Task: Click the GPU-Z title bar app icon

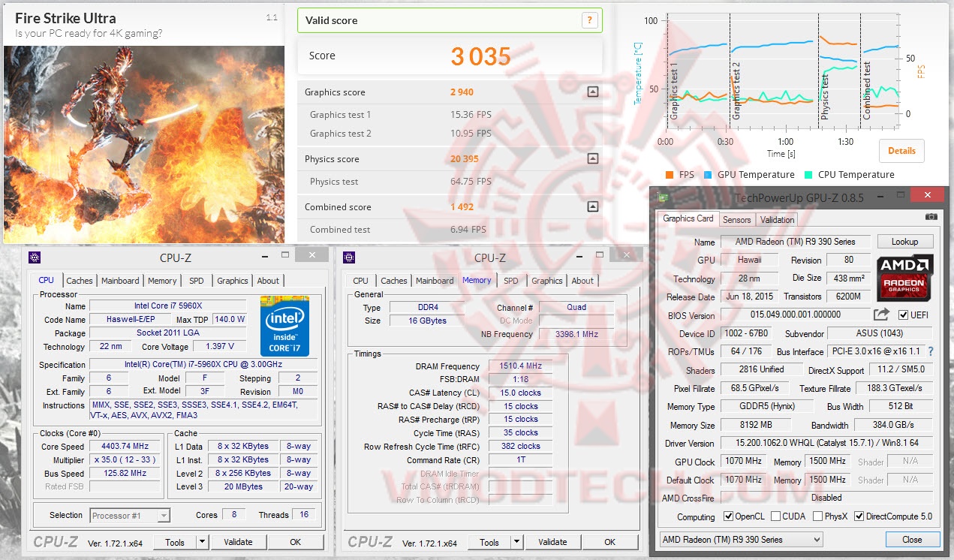Action: point(661,196)
